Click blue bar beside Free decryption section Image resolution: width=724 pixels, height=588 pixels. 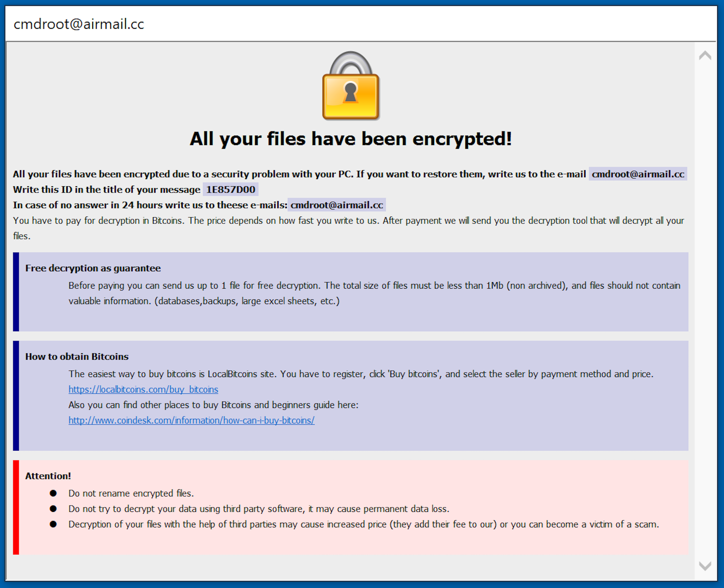[x=16, y=291]
